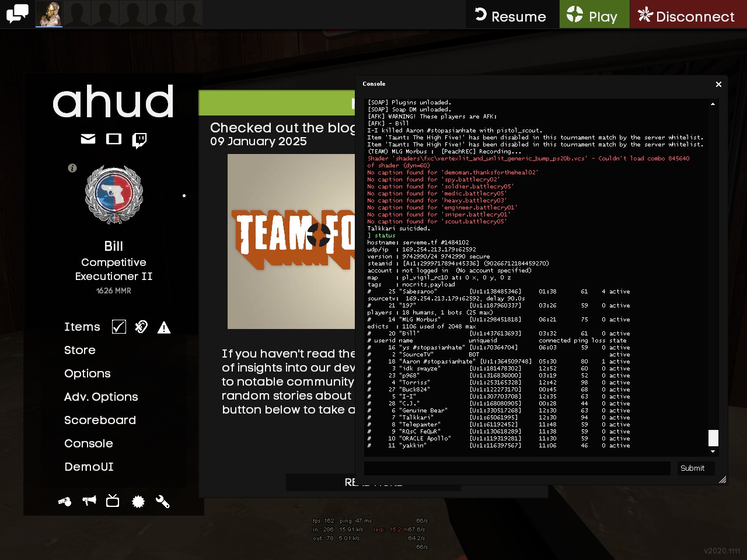Select Scoreboard from the main menu
Viewport: 747px width, 560px height.
(100, 420)
